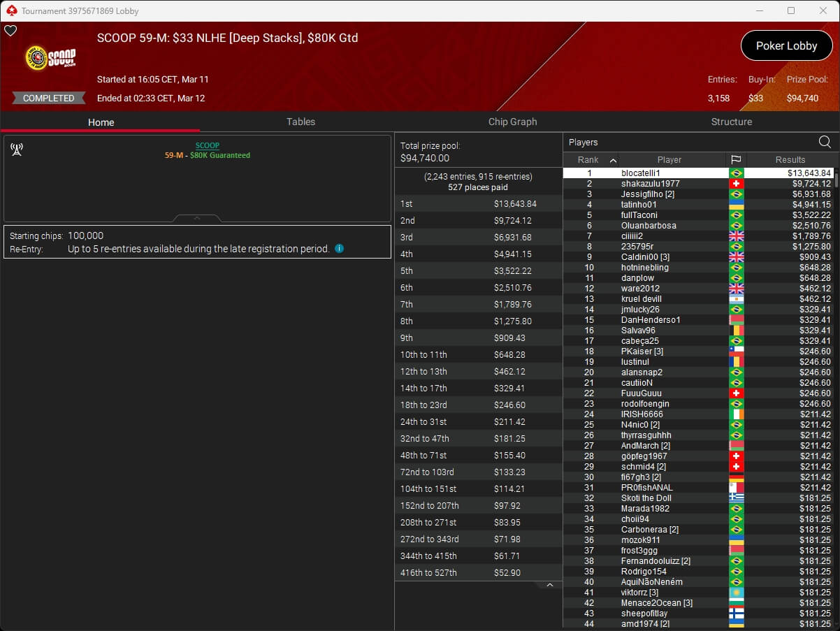This screenshot has height=631, width=840.
Task: Open the SCOOP hyperlink
Action: [207, 145]
